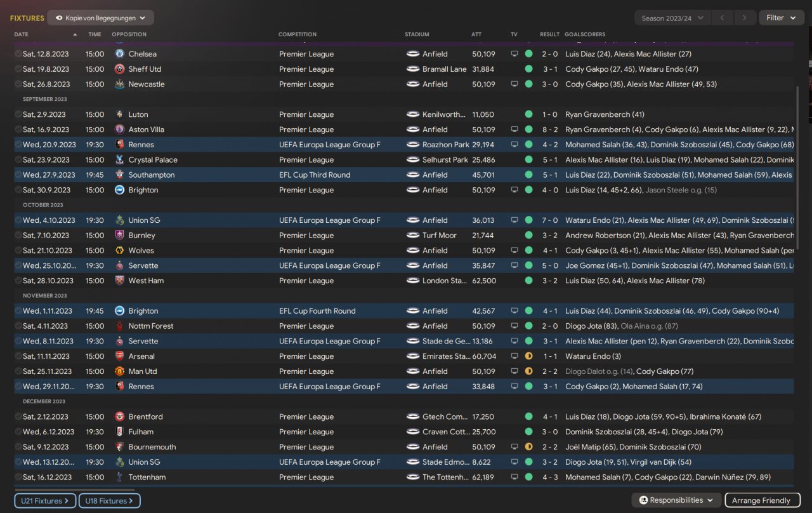The image size is (812, 513).
Task: Click the stadium icon next to Selhurst Park
Action: click(x=413, y=160)
